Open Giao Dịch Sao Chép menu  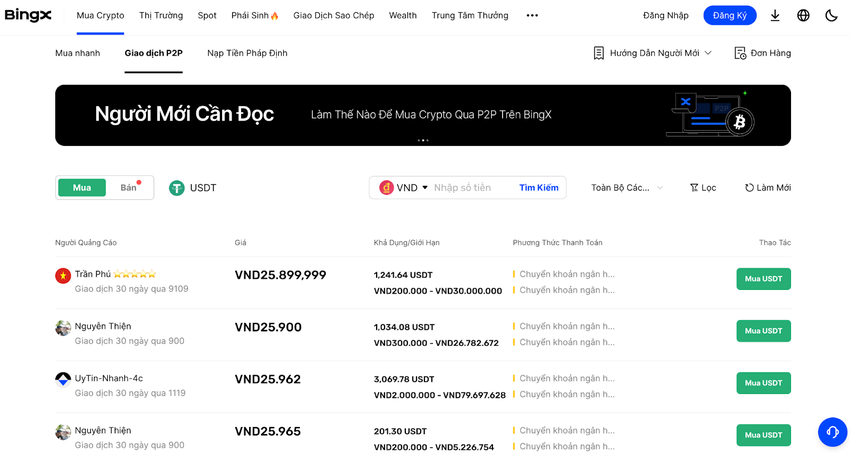click(x=333, y=15)
